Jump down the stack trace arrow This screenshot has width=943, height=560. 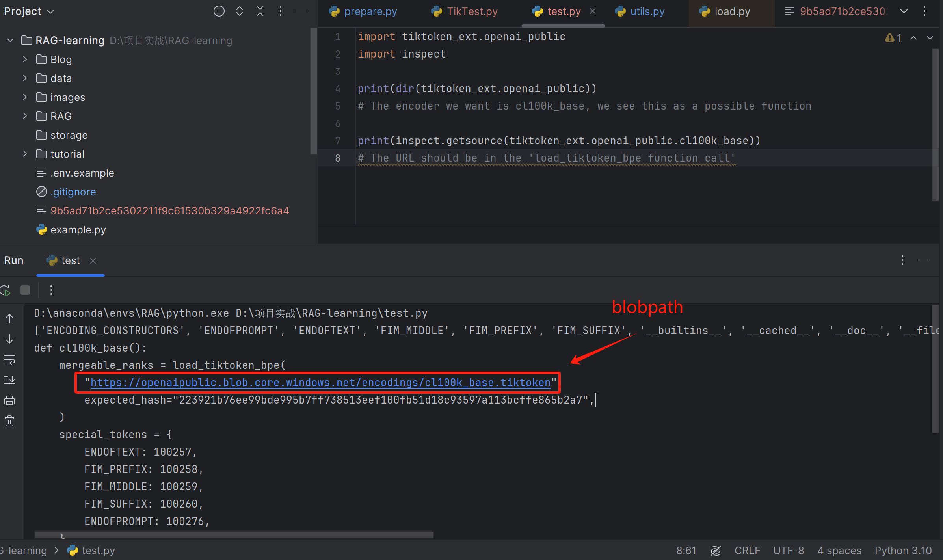point(9,339)
